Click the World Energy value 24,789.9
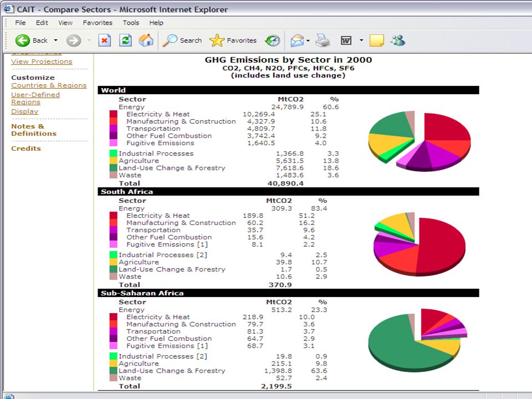The image size is (532, 399). 288,107
